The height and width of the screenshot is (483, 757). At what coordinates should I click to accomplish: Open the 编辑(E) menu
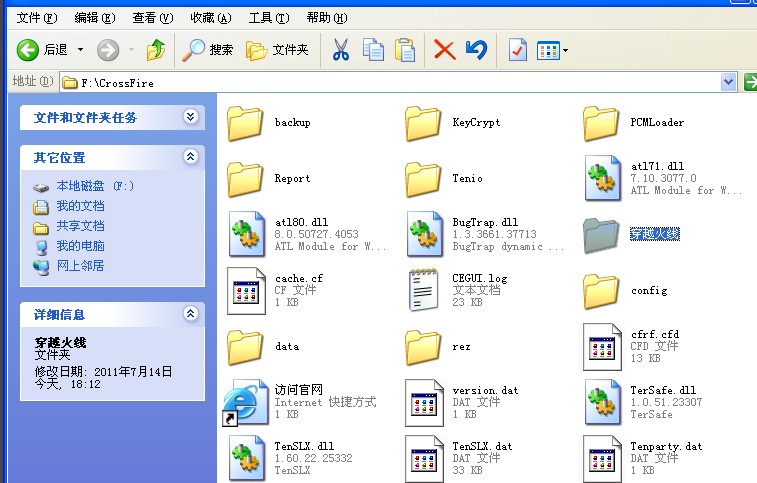coord(95,18)
